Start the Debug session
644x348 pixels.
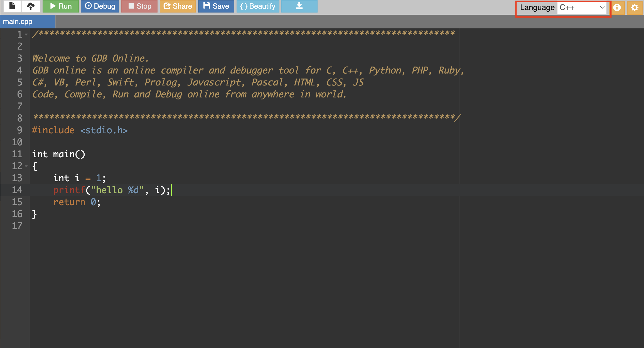coord(100,6)
